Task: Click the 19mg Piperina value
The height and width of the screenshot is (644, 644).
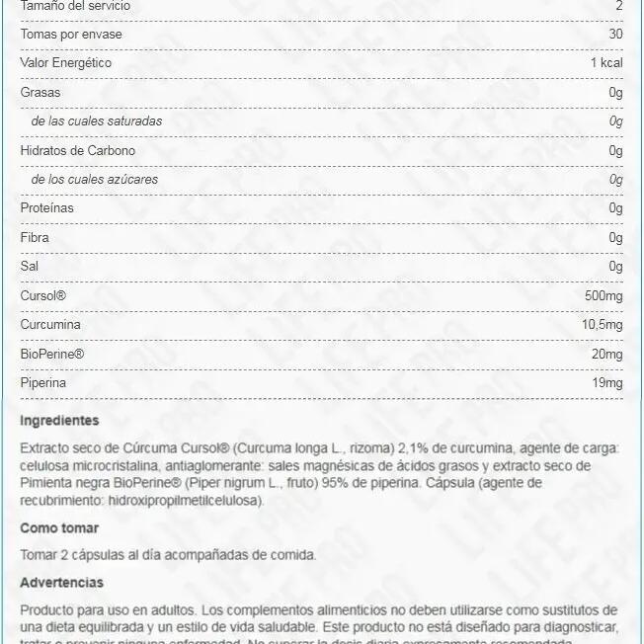Action: [x=607, y=383]
